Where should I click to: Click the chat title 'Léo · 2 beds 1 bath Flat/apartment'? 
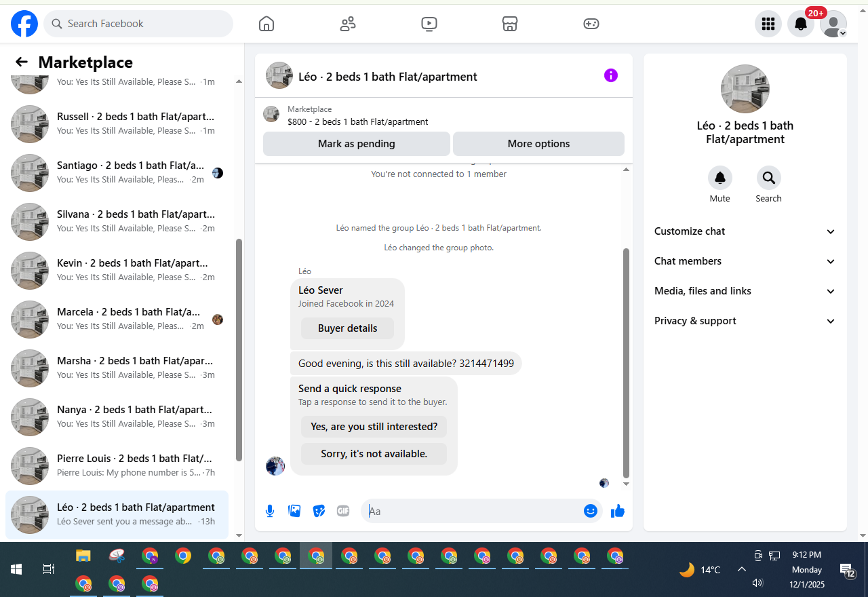click(388, 77)
